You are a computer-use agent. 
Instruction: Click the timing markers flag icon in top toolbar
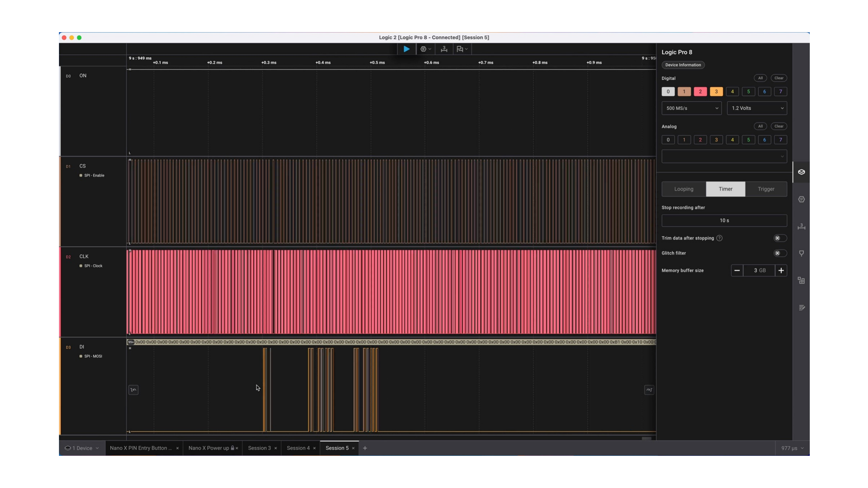coord(460,49)
